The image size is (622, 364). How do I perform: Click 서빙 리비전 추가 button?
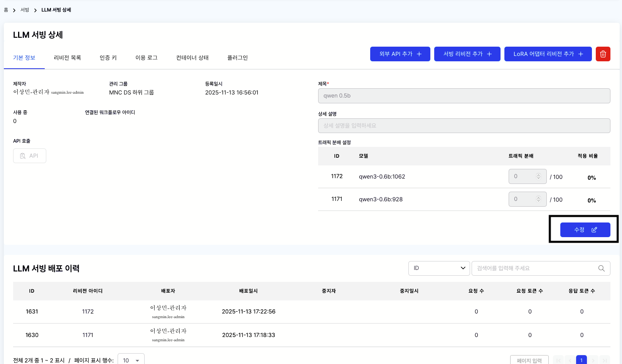(x=467, y=54)
